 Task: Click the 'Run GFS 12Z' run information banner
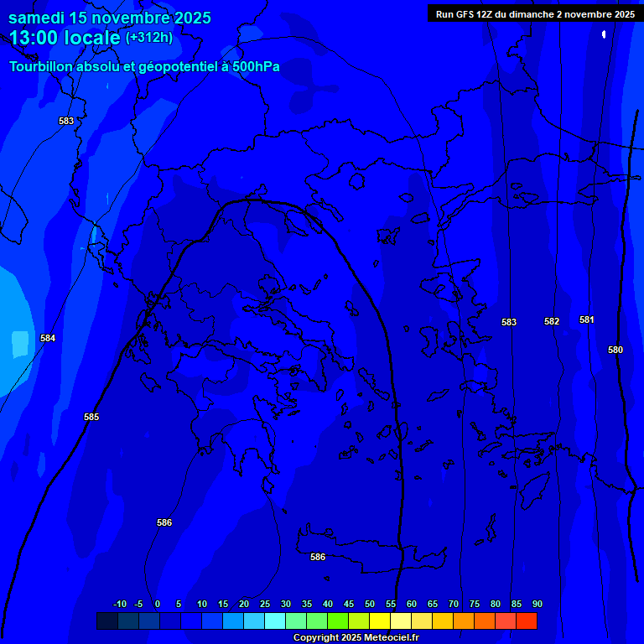click(x=535, y=13)
